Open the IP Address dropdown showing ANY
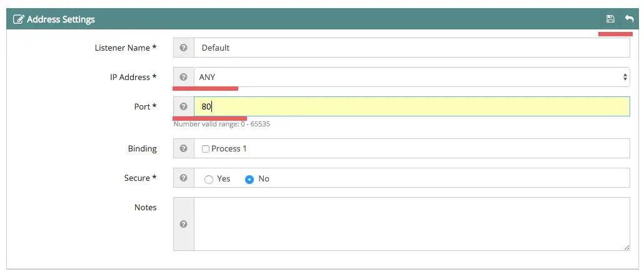Image resolution: width=644 pixels, height=276 pixels. [x=412, y=77]
